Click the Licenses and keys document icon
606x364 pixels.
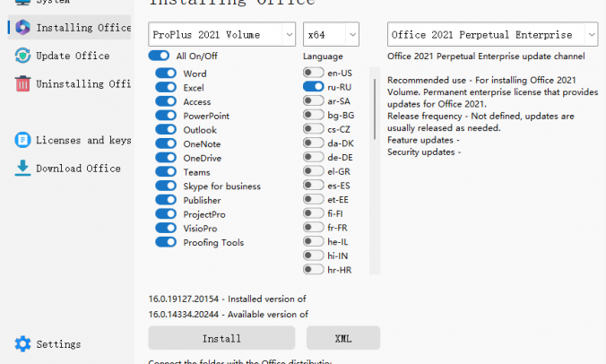(x=22, y=140)
